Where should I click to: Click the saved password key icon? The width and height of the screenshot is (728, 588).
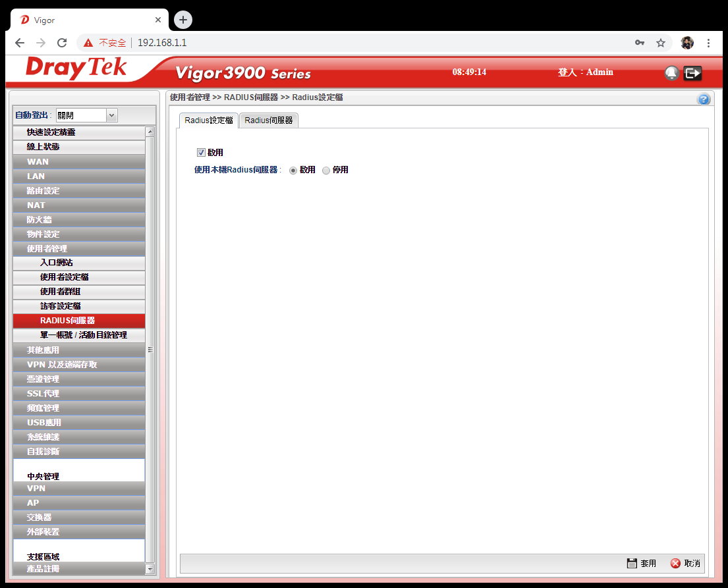pyautogui.click(x=639, y=43)
